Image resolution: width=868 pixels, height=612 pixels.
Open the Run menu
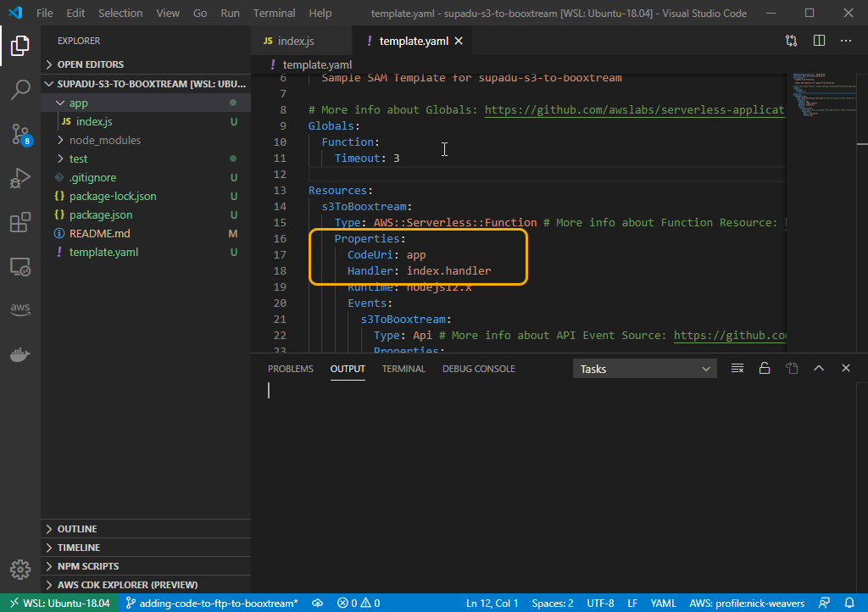(230, 13)
